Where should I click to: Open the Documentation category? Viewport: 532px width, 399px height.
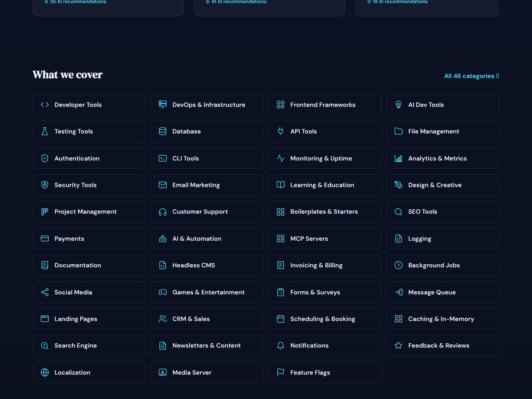tap(89, 265)
